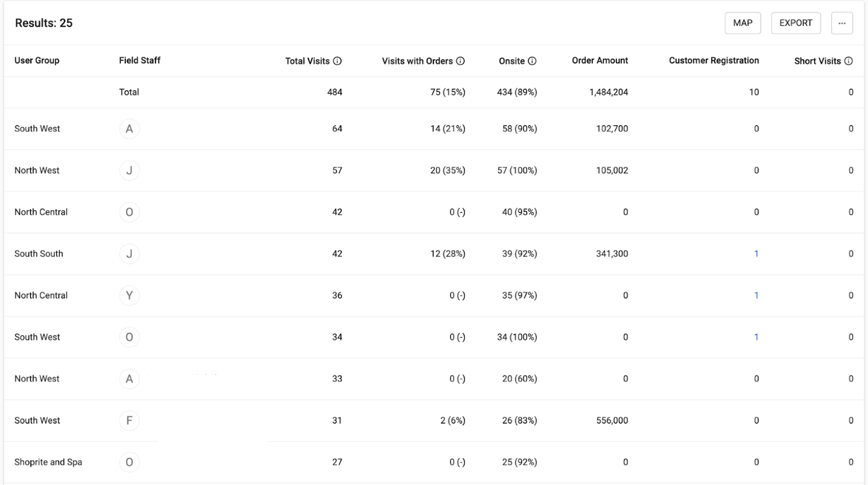Viewport: 868px width, 485px height.
Task: Click the F avatar for South West staff
Action: coord(129,420)
